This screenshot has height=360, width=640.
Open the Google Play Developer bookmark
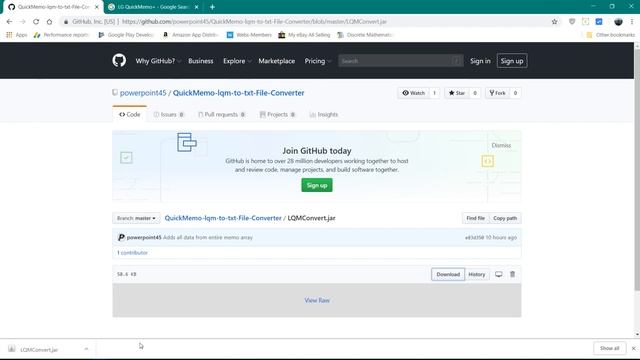click(126, 35)
